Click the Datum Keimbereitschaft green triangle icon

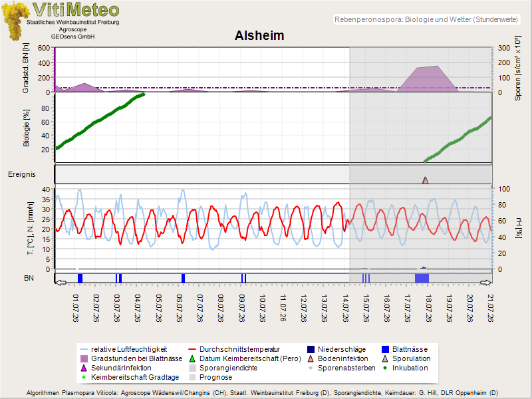[192, 358]
